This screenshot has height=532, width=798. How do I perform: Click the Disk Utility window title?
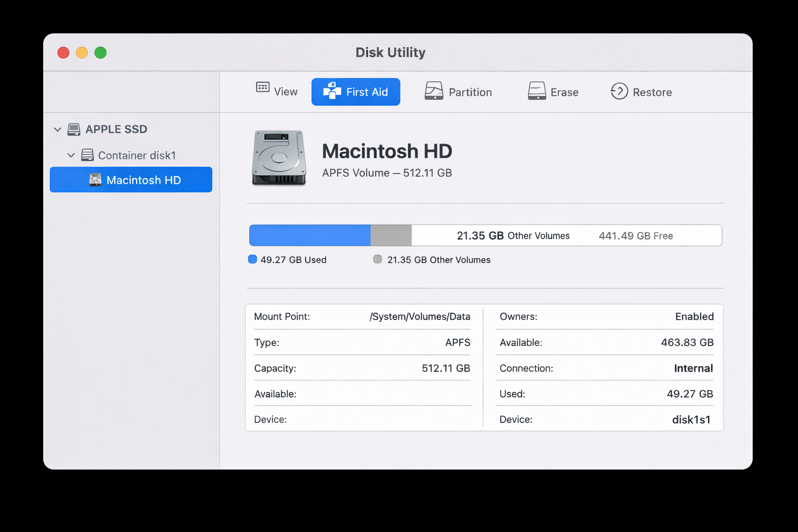(x=391, y=52)
